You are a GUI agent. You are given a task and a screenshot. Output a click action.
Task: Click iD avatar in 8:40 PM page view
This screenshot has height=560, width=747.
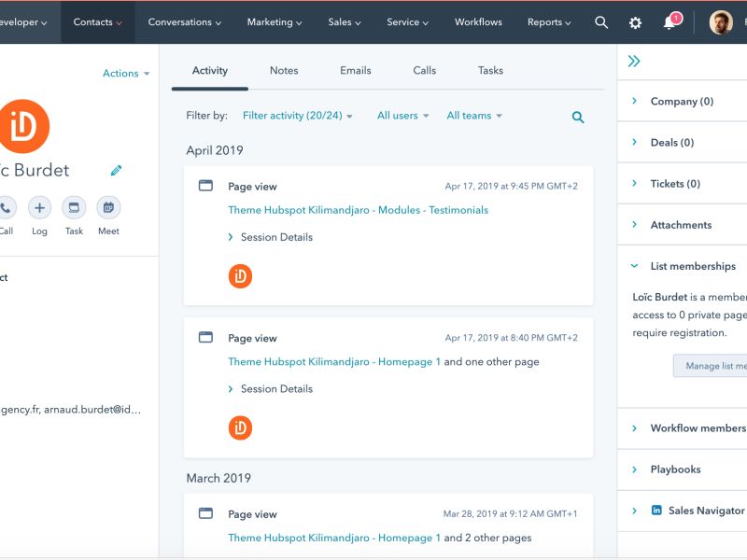tap(240, 428)
